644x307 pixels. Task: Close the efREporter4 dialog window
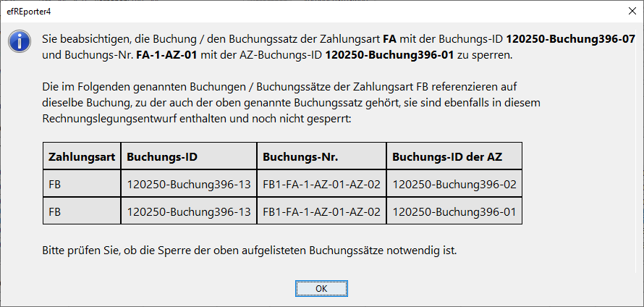tap(626, 12)
